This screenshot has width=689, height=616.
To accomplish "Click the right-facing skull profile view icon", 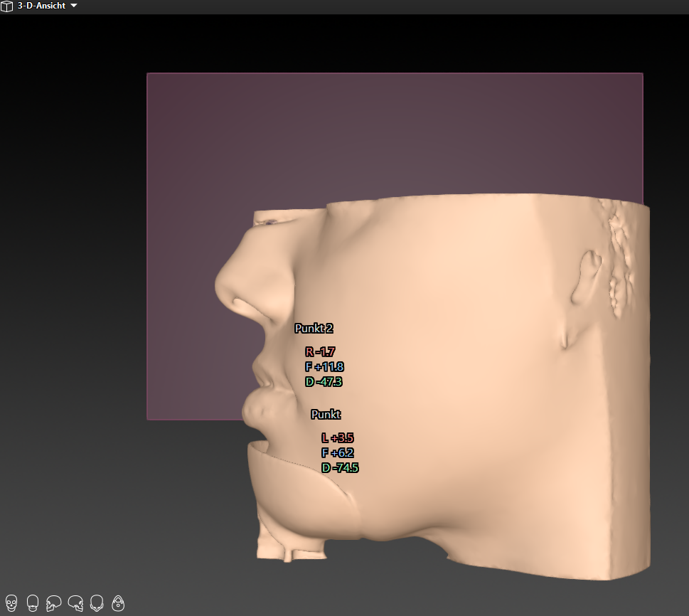I will click(75, 603).
